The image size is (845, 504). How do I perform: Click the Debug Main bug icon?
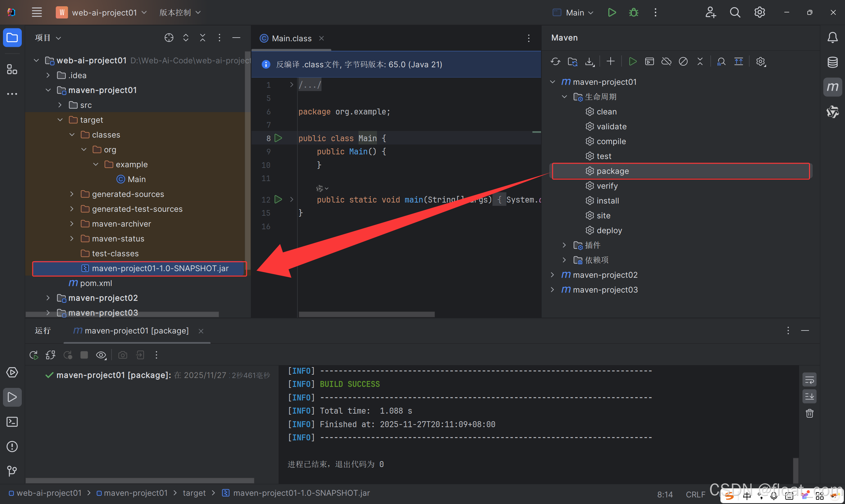pyautogui.click(x=633, y=13)
